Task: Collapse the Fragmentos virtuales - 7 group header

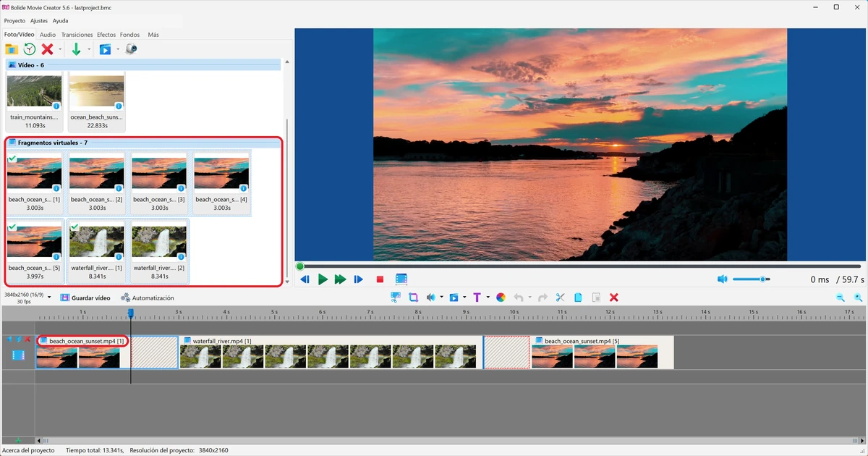Action: (x=143, y=143)
